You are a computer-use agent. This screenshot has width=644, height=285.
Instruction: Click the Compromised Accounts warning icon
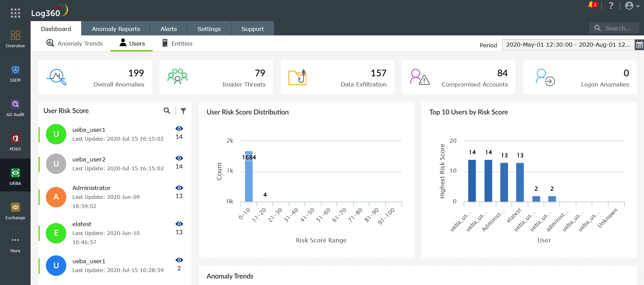(x=420, y=77)
